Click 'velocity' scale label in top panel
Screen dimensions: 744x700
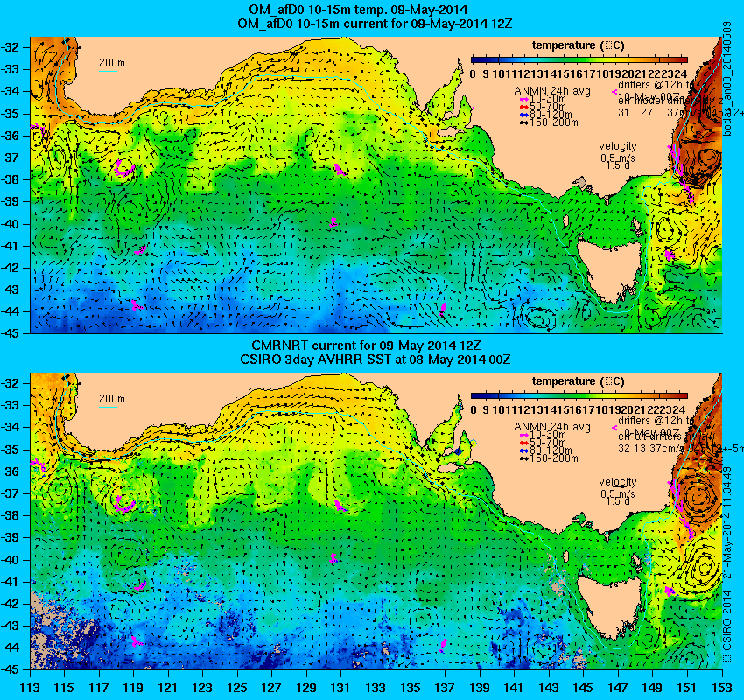point(618,146)
